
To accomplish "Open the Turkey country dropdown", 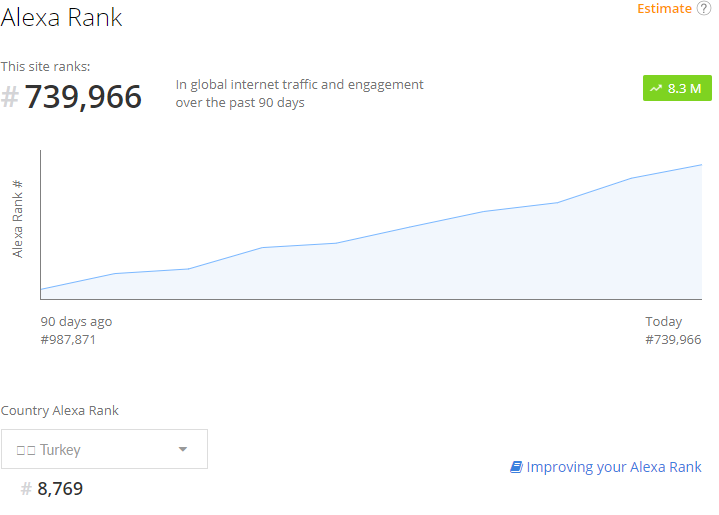I will tap(104, 449).
